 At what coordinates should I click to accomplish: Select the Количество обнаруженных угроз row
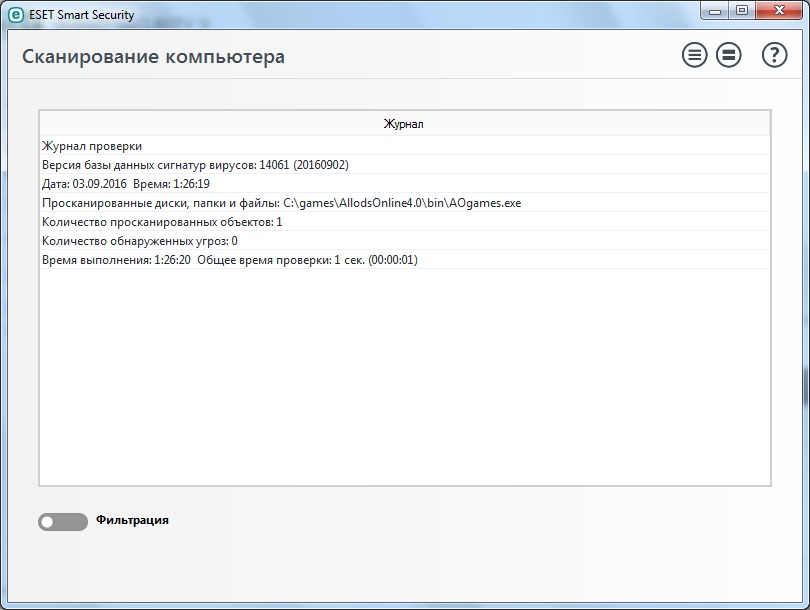point(140,241)
